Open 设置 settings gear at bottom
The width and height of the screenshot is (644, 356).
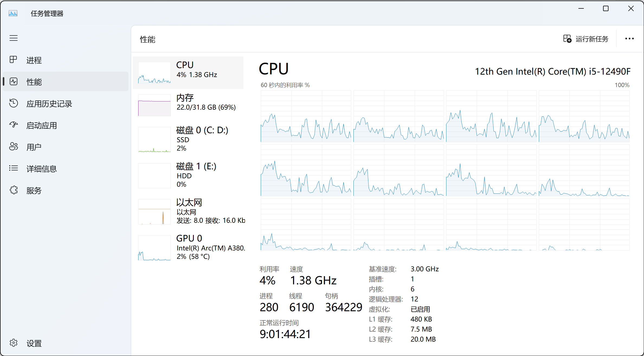(x=13, y=343)
